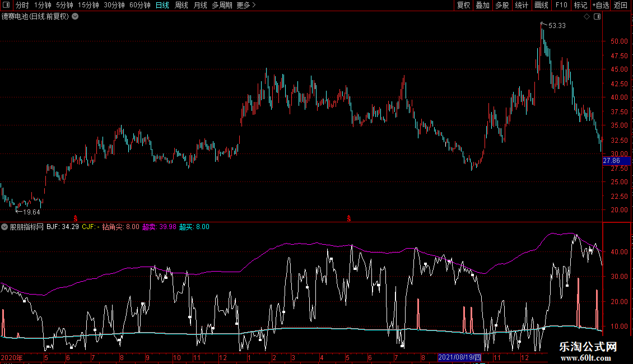633x364 pixels.
Task: Switch to 月线 monthly chart
Action: point(200,5)
